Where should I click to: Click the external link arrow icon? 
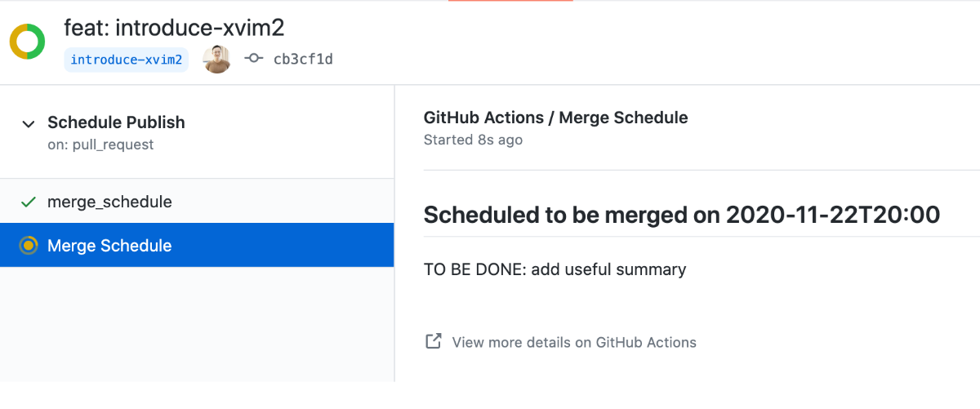(434, 341)
